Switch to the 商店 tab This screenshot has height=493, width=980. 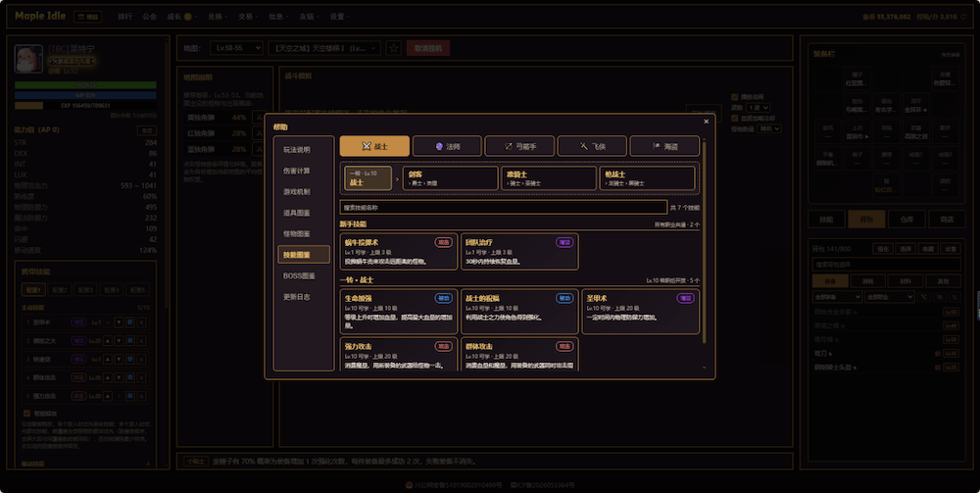pos(947,220)
